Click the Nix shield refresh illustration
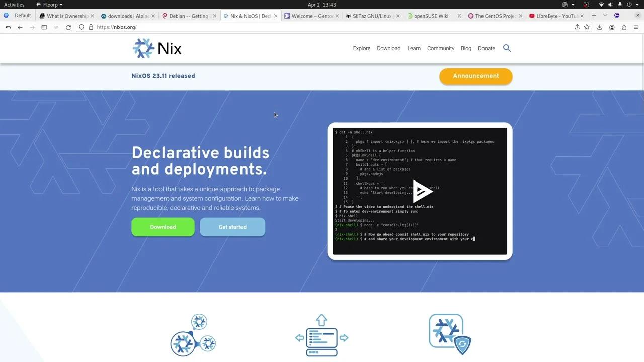Screen dimensions: 644x362 pos(450,334)
